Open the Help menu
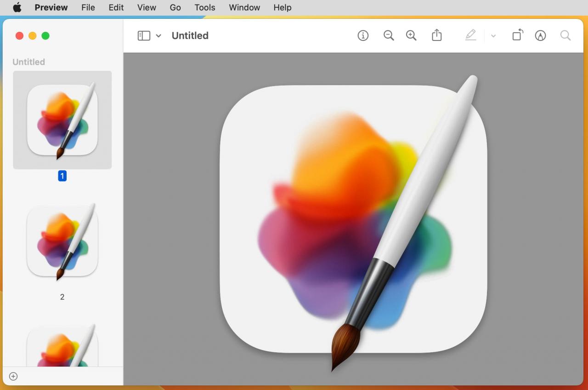This screenshot has height=390, width=588. 283,7
